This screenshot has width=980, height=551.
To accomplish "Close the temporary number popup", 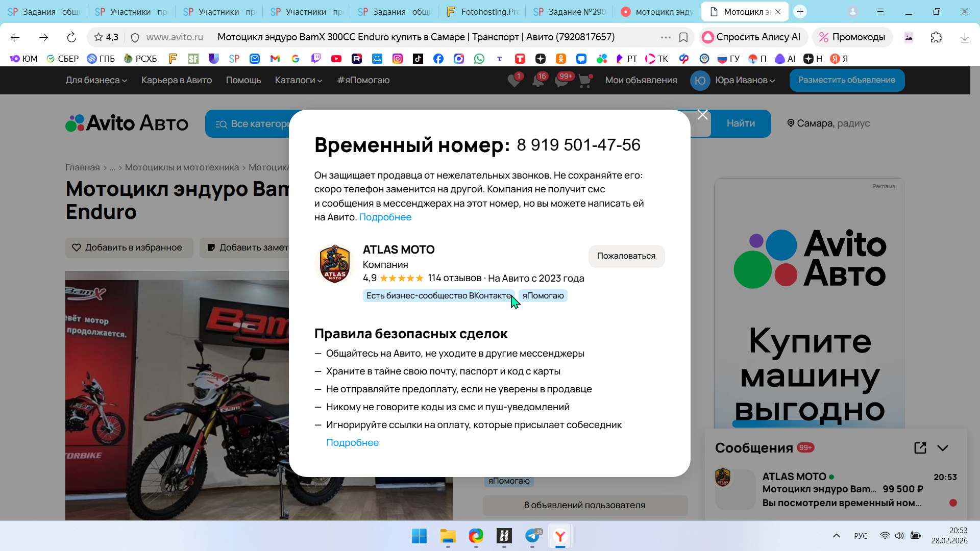I will (702, 115).
